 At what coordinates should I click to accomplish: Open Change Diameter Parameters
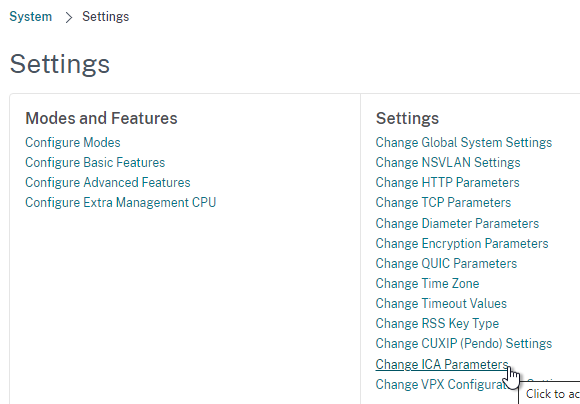tap(457, 223)
